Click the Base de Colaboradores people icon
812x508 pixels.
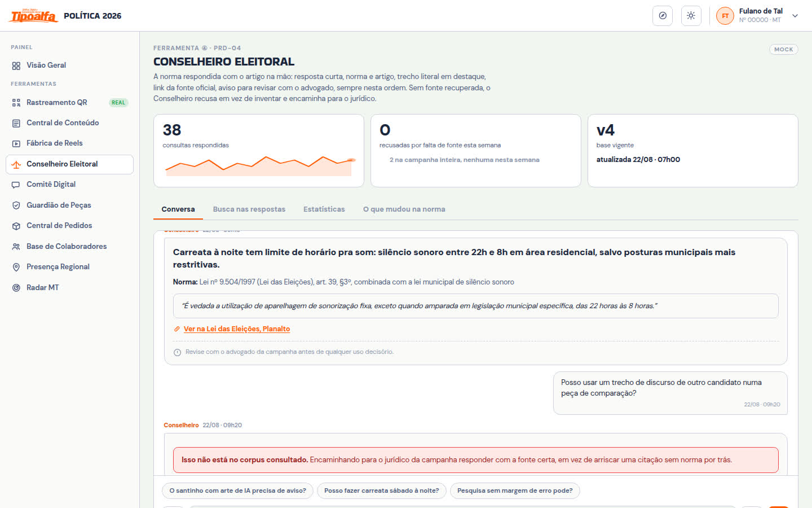pyautogui.click(x=16, y=247)
